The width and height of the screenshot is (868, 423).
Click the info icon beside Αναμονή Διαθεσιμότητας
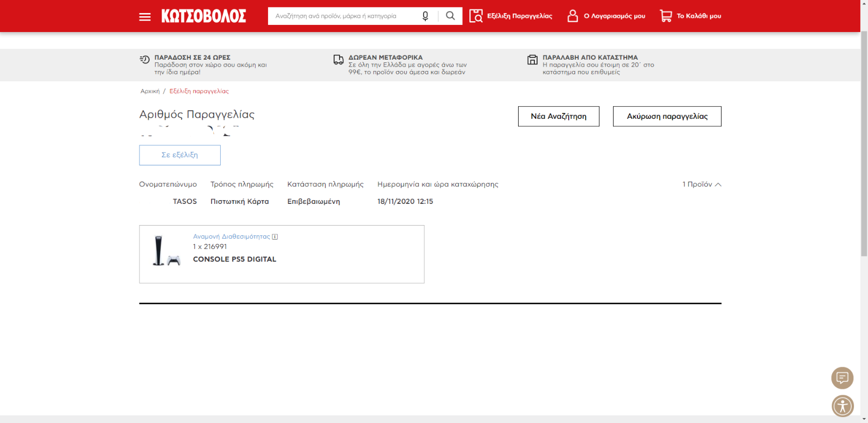point(275,237)
